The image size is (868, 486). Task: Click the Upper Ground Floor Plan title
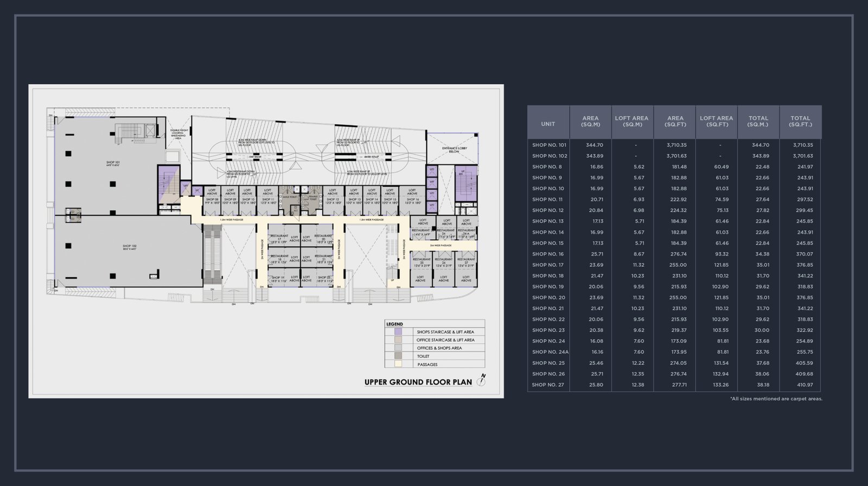pyautogui.click(x=418, y=382)
